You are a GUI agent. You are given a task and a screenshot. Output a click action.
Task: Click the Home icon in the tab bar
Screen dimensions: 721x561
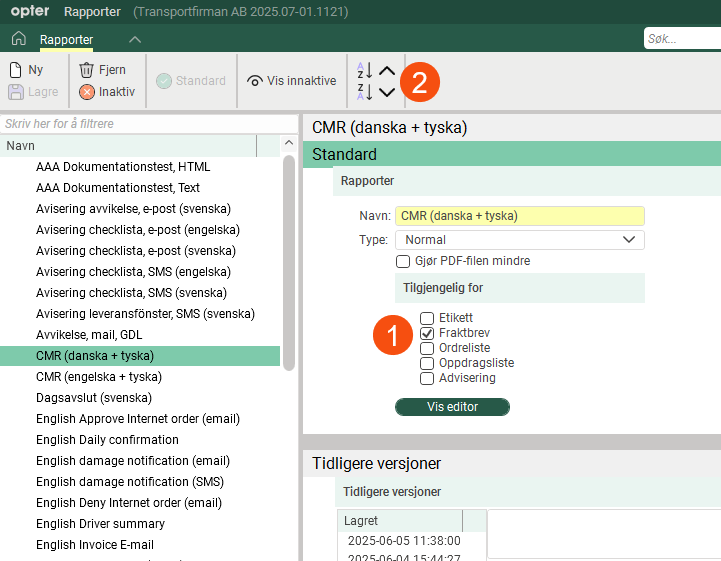point(18,39)
